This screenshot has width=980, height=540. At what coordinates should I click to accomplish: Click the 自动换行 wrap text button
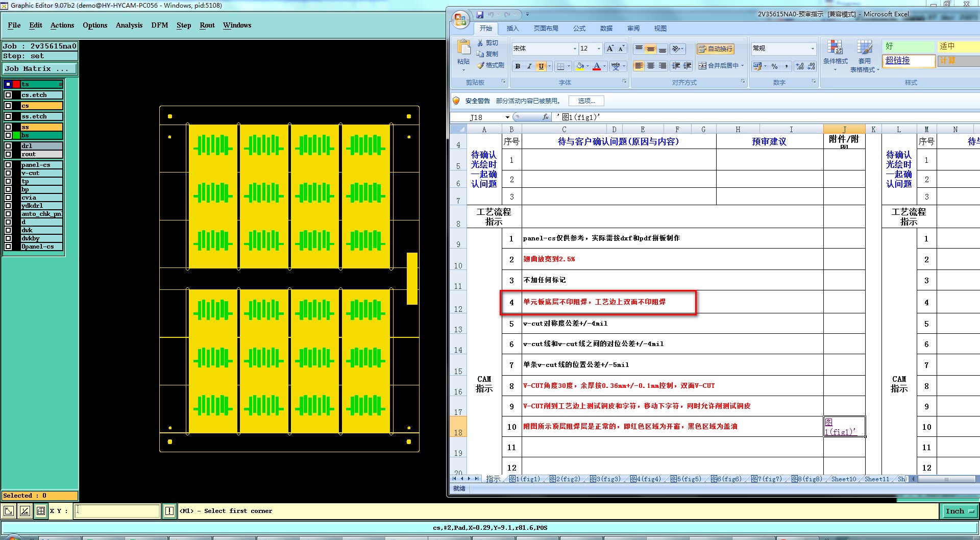(715, 49)
